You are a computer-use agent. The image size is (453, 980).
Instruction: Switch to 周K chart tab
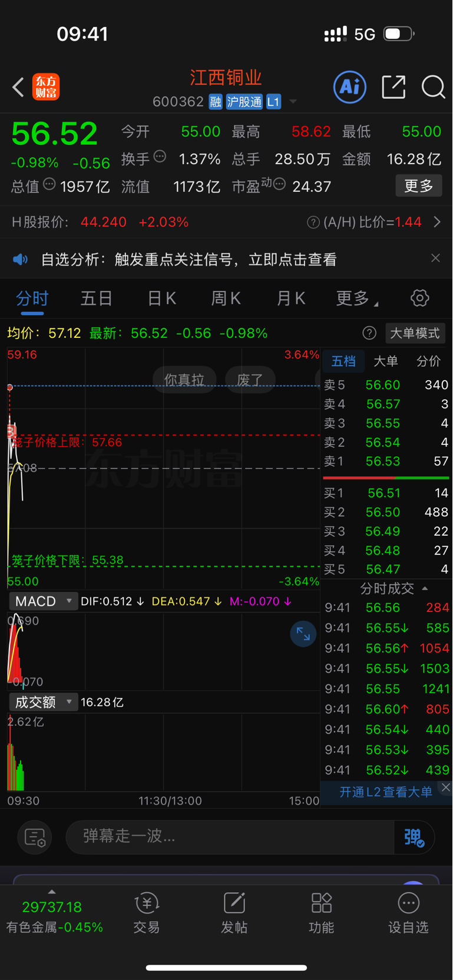click(x=226, y=298)
